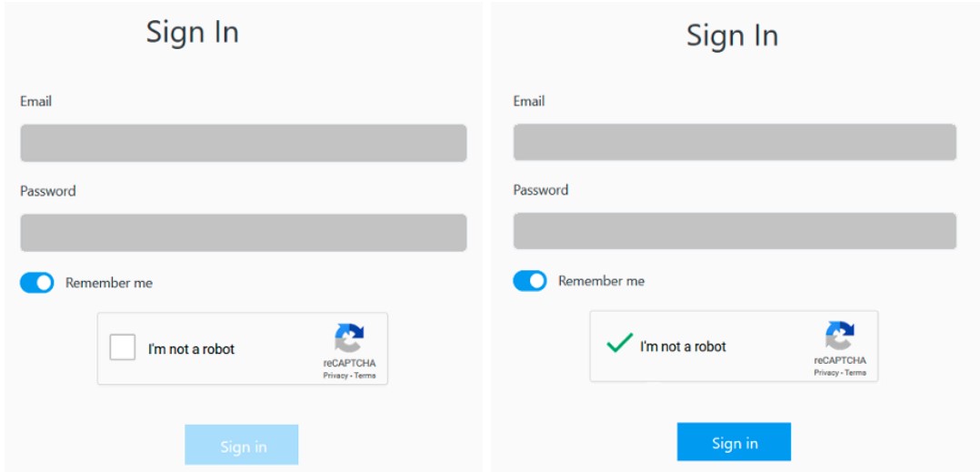Open Privacy link in the unchecked reCAPTCHA widget
980x472 pixels.
(335, 376)
